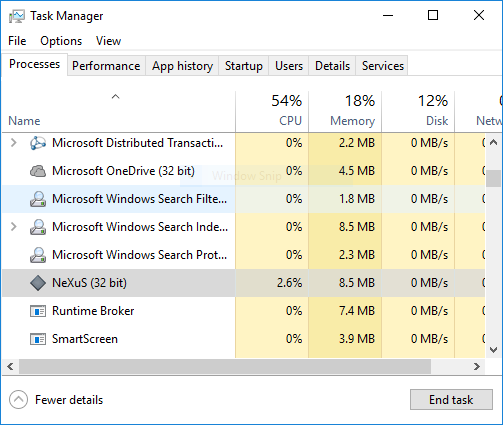Click the NeXuS diamond icon
The width and height of the screenshot is (503, 425).
pyautogui.click(x=38, y=283)
